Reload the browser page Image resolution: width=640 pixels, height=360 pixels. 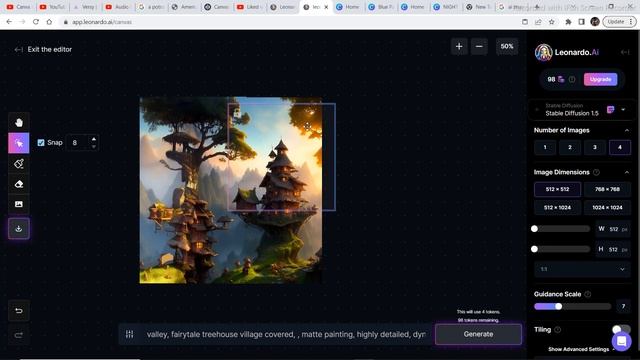coord(36,22)
